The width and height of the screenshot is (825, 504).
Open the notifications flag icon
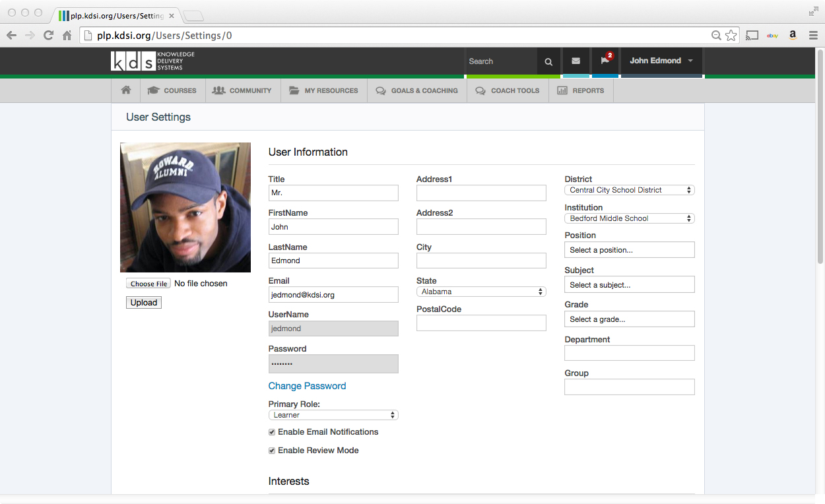(605, 61)
